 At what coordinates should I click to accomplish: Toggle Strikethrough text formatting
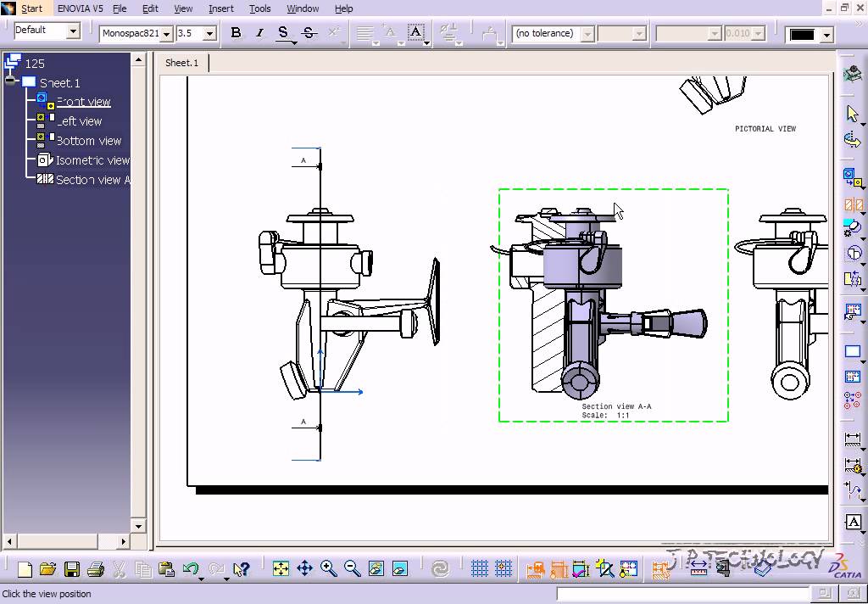pyautogui.click(x=309, y=33)
